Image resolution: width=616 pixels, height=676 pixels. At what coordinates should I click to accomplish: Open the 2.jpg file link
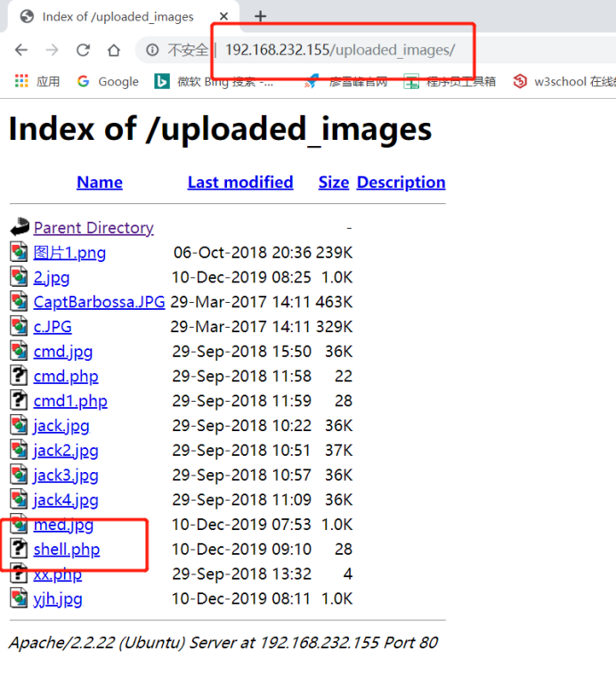[x=52, y=277]
